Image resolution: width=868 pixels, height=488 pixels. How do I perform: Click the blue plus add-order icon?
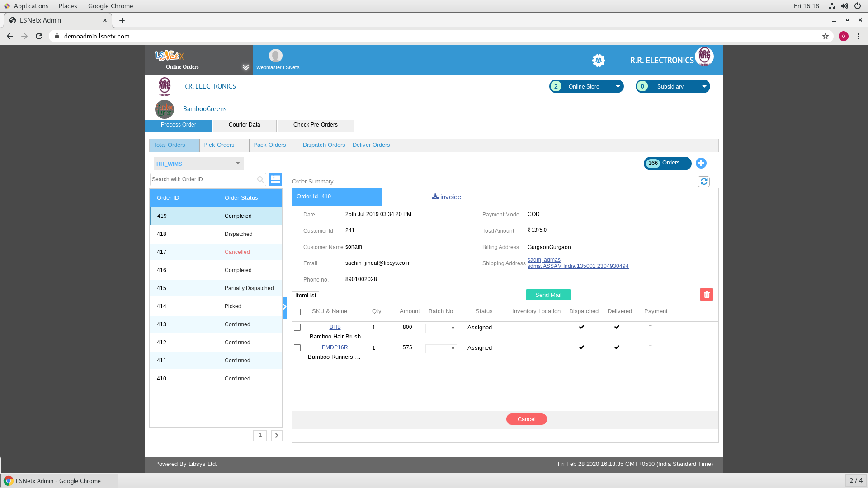[x=701, y=163]
